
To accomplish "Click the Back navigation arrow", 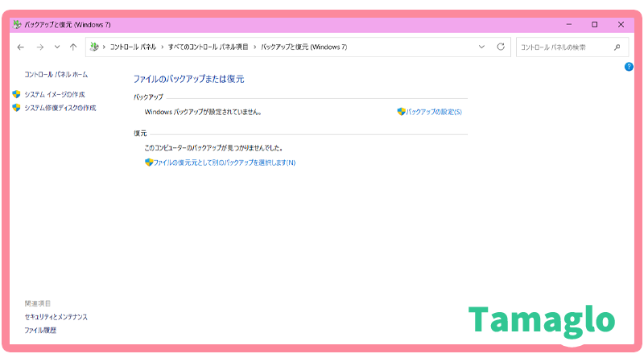I will (x=21, y=47).
